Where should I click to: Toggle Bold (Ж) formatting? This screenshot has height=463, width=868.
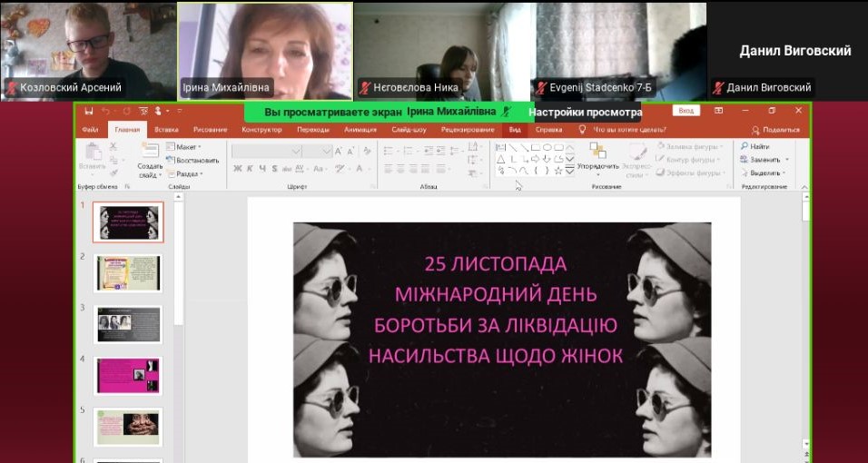[238, 168]
